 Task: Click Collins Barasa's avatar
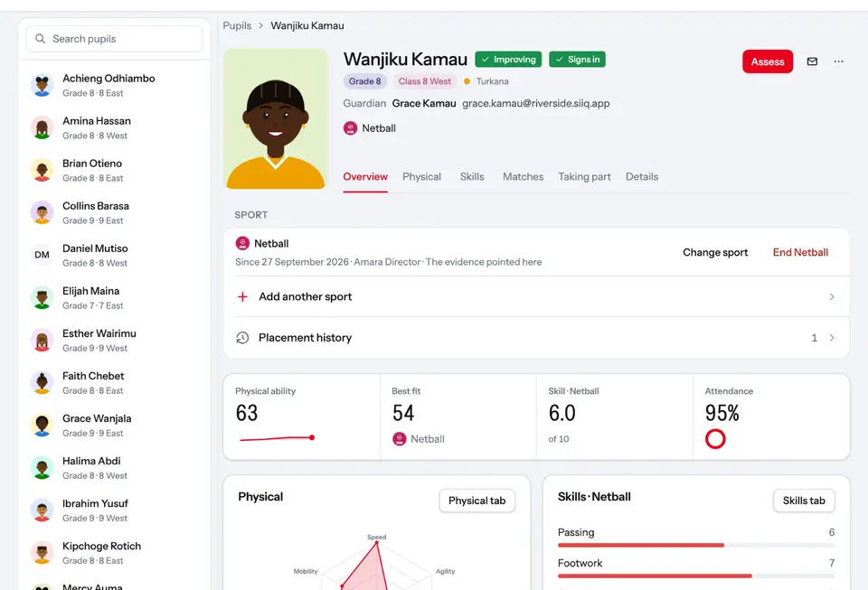point(42,213)
